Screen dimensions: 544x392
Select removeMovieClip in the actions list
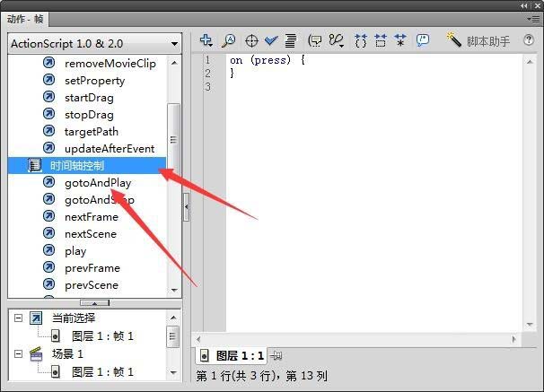tap(110, 64)
